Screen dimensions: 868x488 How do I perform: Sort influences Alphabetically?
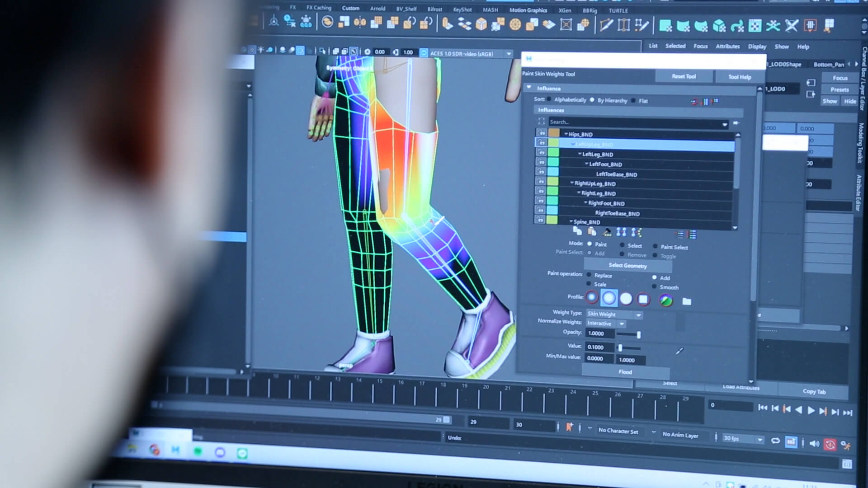[x=549, y=99]
